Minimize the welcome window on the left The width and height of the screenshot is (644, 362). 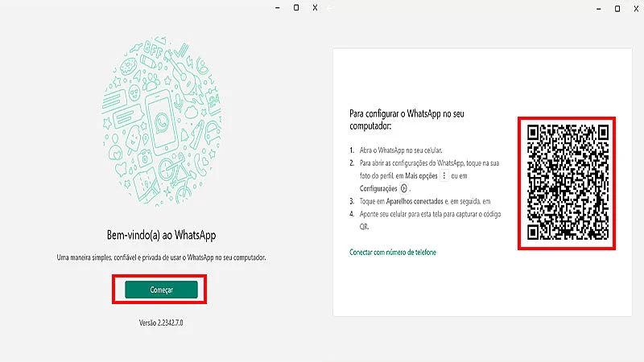click(x=276, y=7)
